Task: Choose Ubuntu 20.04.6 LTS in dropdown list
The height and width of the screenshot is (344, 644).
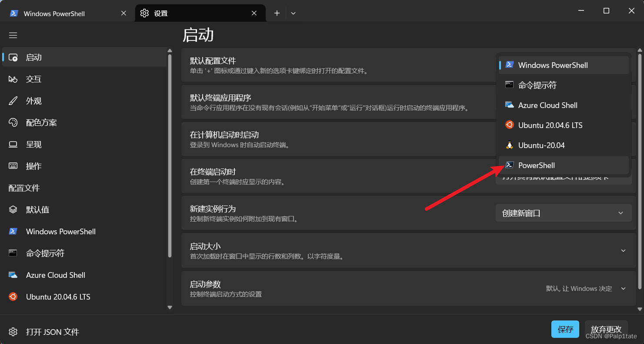Action: pyautogui.click(x=564, y=125)
